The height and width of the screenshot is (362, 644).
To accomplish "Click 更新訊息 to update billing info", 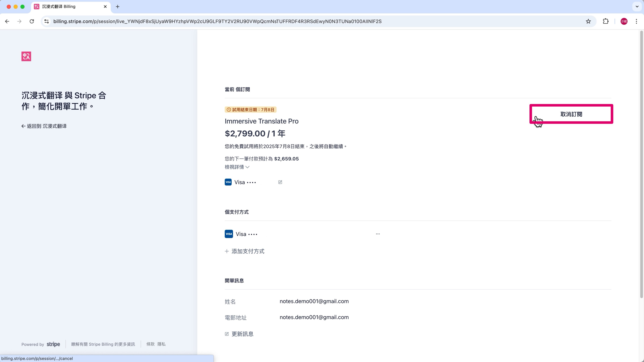I will pos(239,334).
